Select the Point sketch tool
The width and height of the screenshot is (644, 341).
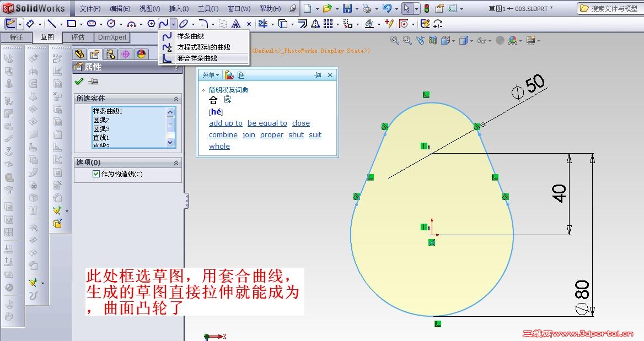click(249, 24)
